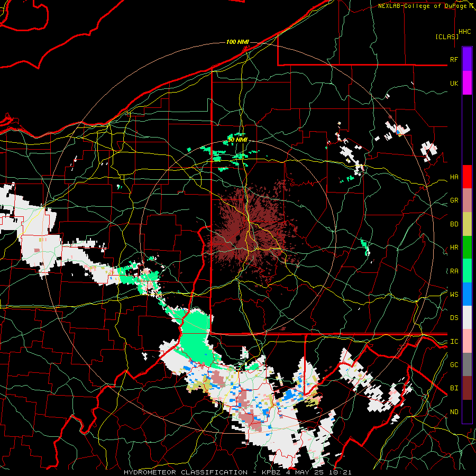Click the [CLAS] units label
This screenshot has width=476, height=476.
click(447, 36)
